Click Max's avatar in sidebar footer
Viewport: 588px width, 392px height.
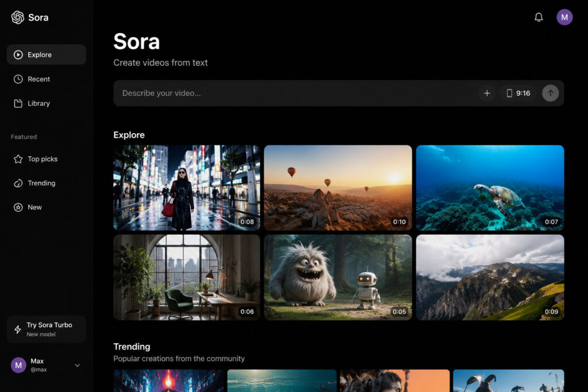18,365
